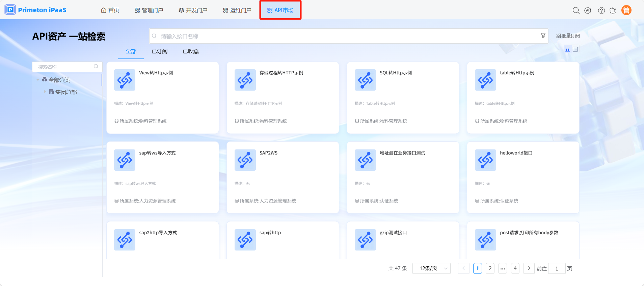Click the View转Http示例 API icon

(125, 80)
